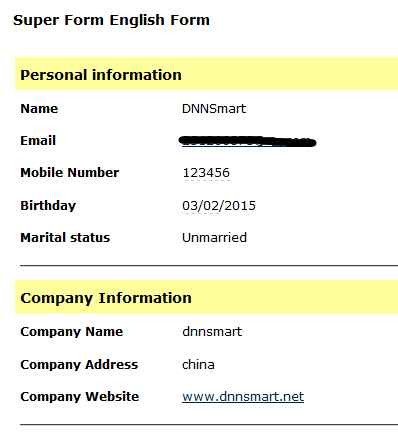Select the dnnsmart company name value
The height and width of the screenshot is (444, 398).
tap(212, 331)
